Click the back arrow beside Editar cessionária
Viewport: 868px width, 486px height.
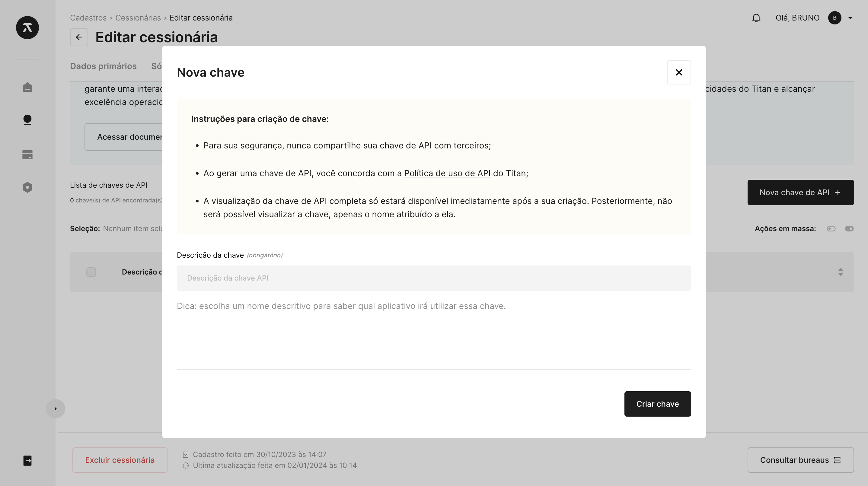click(79, 37)
